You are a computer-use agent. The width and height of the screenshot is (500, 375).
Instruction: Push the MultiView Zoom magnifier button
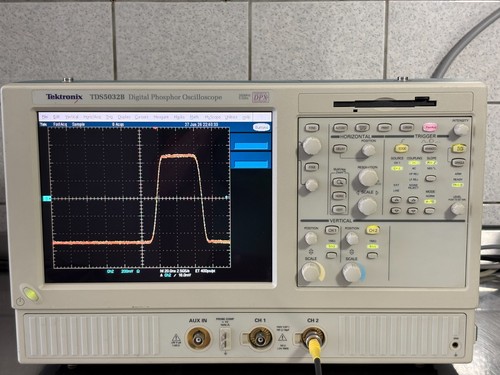coord(339,182)
